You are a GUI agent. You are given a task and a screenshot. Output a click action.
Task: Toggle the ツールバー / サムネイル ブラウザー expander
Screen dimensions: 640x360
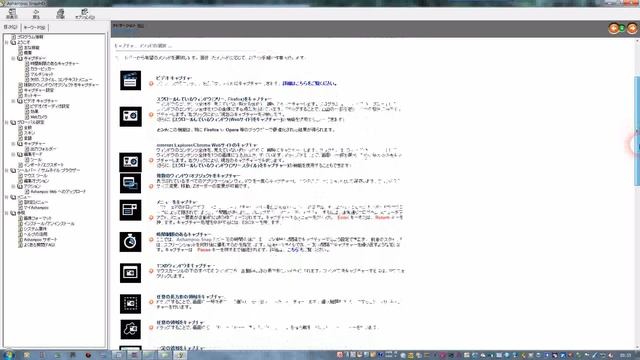pos(7,170)
